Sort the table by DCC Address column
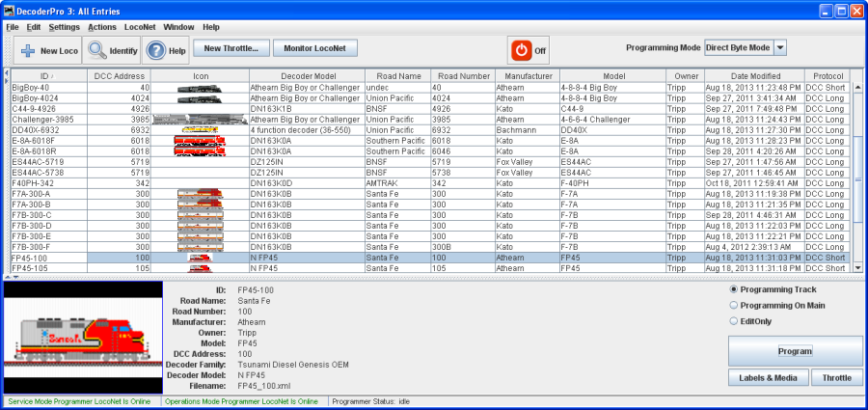The height and width of the screenshot is (410, 868). tap(120, 75)
